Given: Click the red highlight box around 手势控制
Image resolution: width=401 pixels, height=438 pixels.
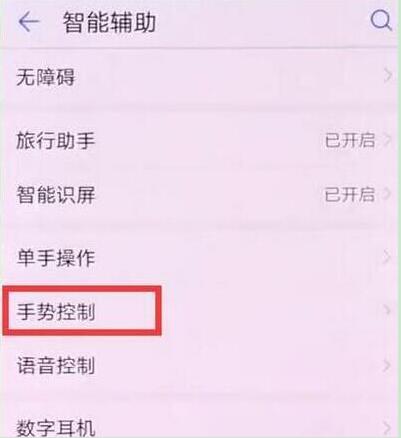Looking at the screenshot, I should point(82,311).
